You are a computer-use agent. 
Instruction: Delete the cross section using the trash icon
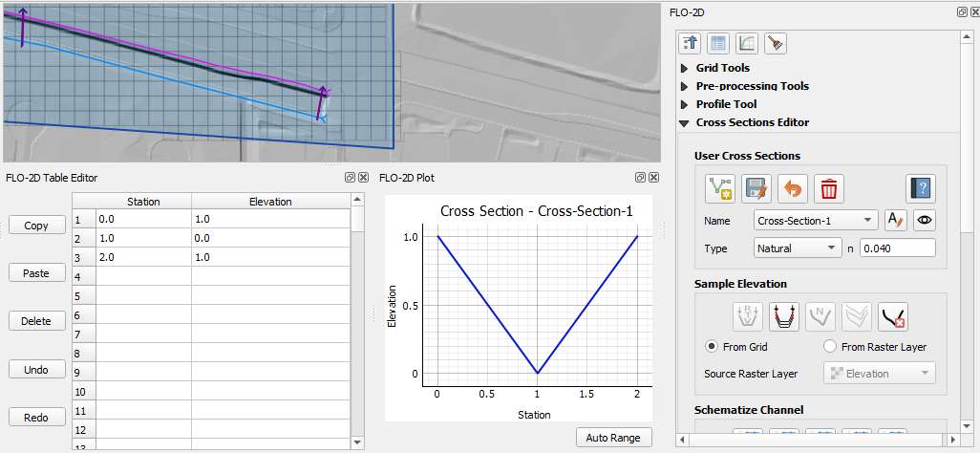click(828, 188)
